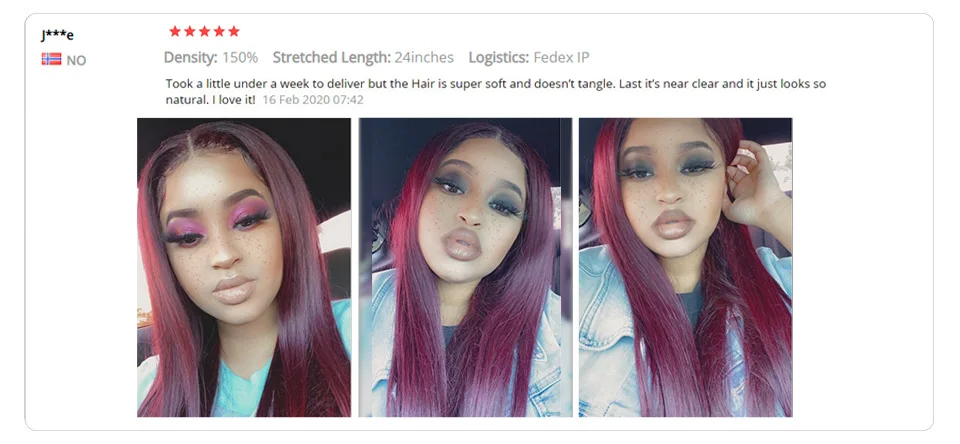Click the Density label
Screen dimensions: 960x444
(x=190, y=58)
